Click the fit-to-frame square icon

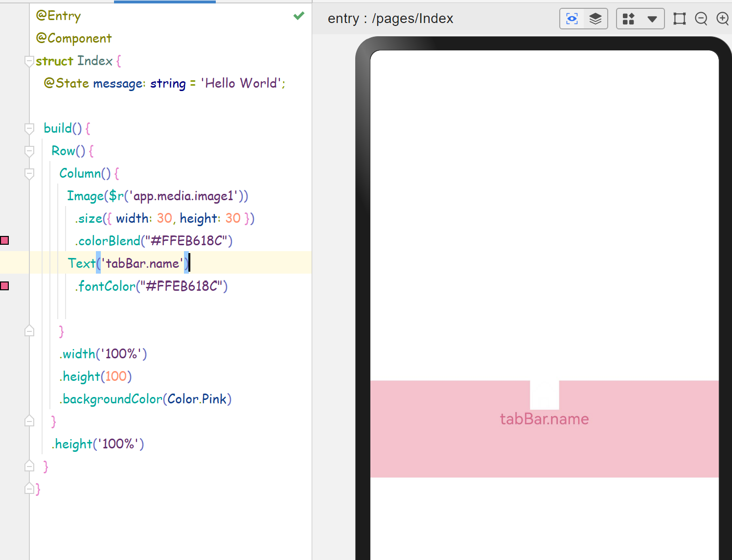679,19
